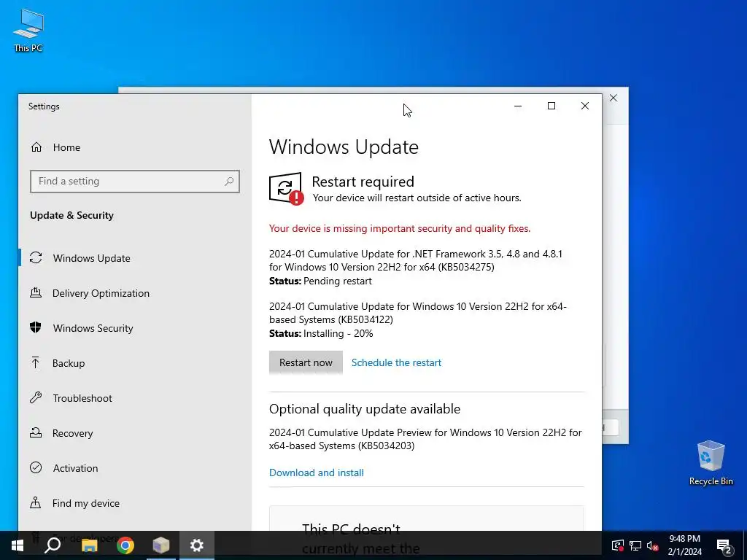
Task: Click the Status: Pending restart text
Action: pos(320,281)
